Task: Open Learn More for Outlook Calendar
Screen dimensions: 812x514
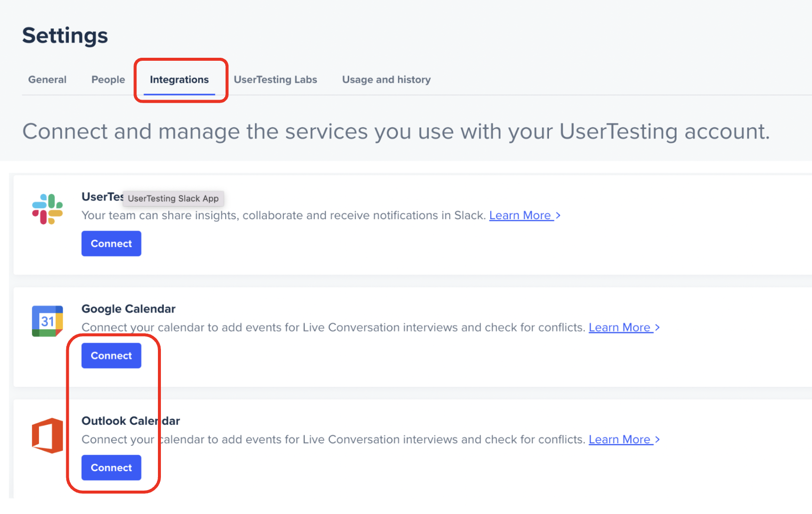Action: (x=625, y=439)
